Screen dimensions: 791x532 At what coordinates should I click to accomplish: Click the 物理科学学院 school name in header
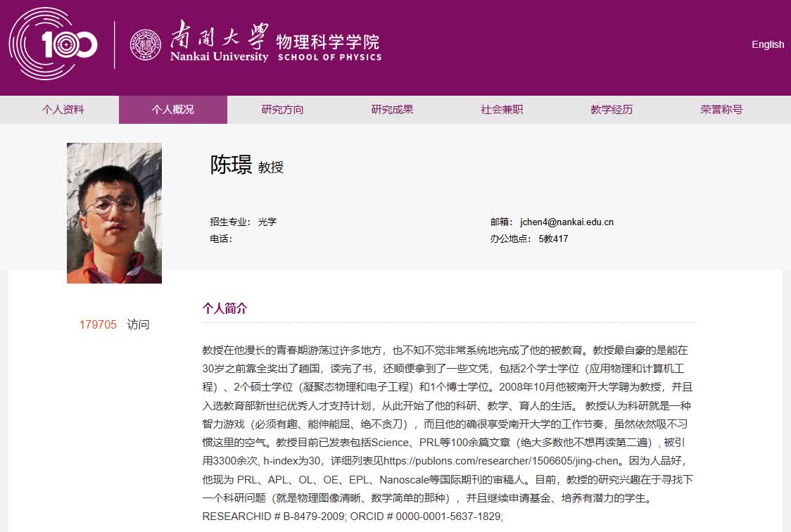[x=328, y=42]
